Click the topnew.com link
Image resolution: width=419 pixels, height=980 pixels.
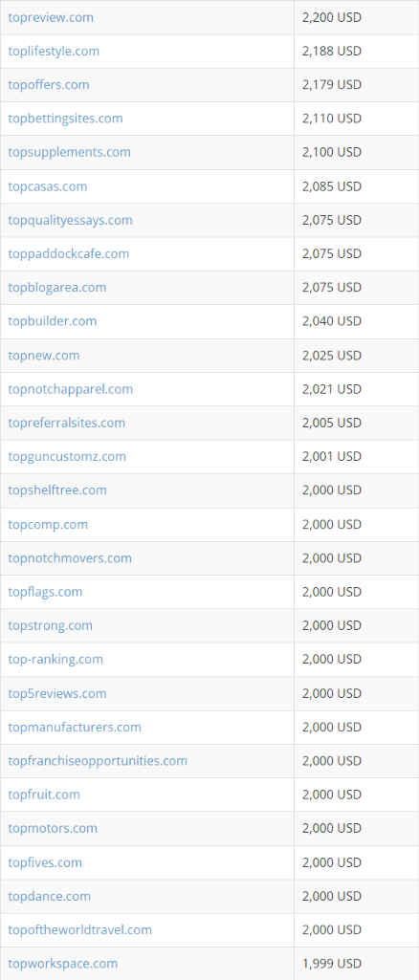pyautogui.click(x=44, y=356)
